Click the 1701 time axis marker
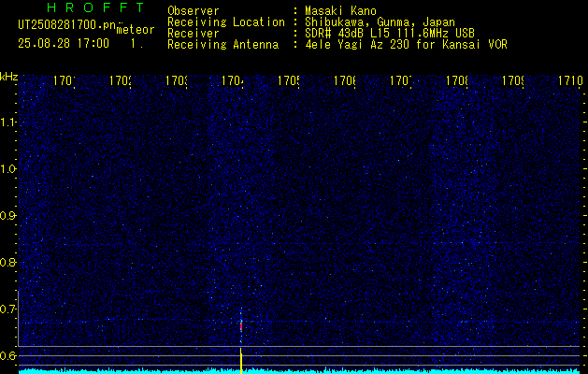The width and height of the screenshot is (588, 374). tap(65, 80)
